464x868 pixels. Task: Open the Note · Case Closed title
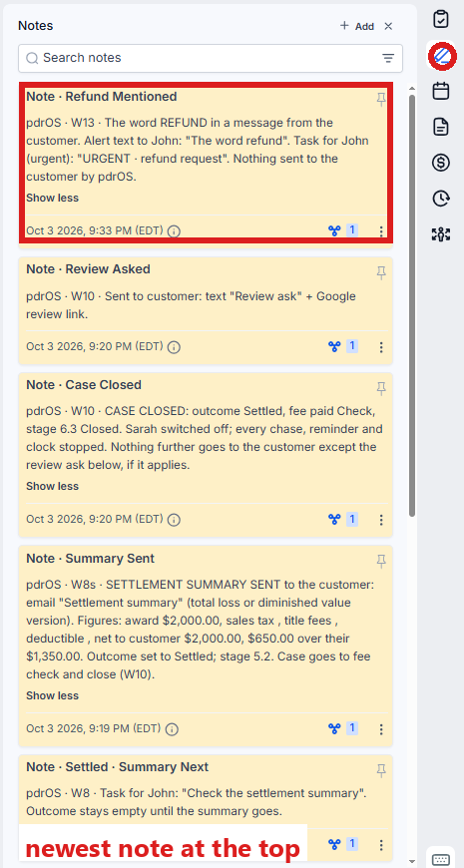click(x=84, y=385)
